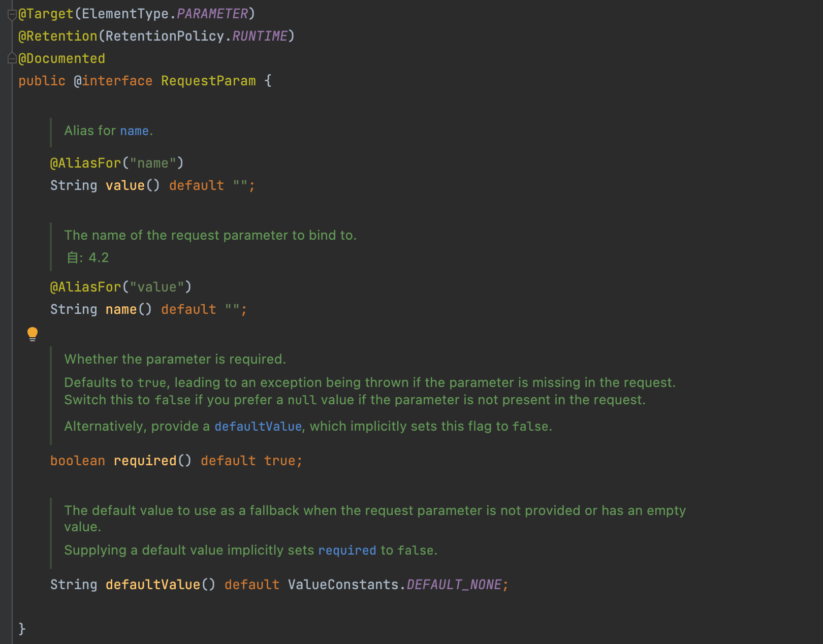This screenshot has height=644, width=823.
Task: Click the RUNTIME enum constant
Action: coord(260,36)
